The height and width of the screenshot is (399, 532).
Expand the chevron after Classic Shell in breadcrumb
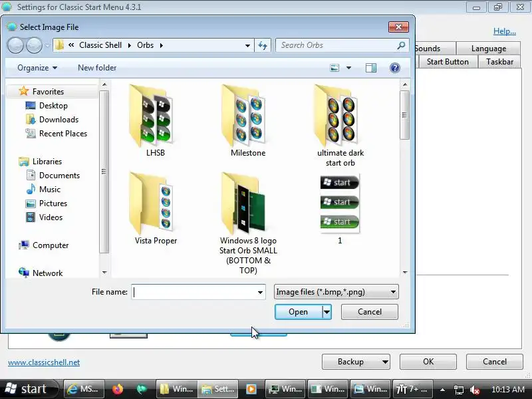(129, 45)
